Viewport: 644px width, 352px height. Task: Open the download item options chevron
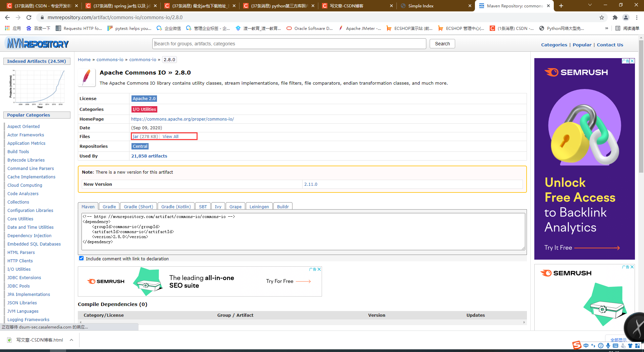point(71,340)
